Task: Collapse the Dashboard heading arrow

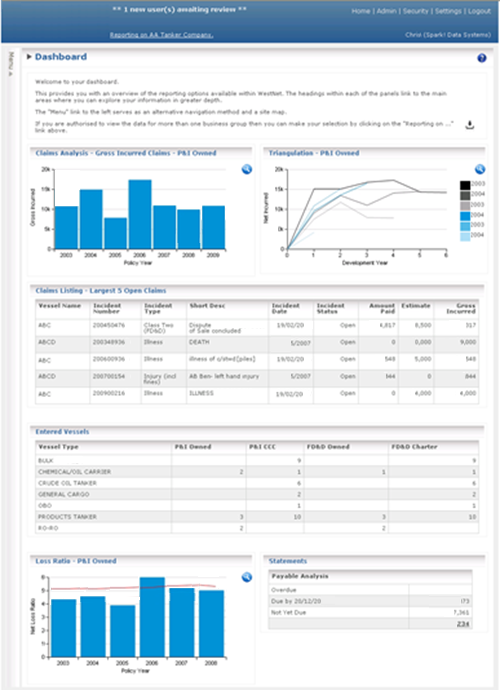Action: click(29, 57)
